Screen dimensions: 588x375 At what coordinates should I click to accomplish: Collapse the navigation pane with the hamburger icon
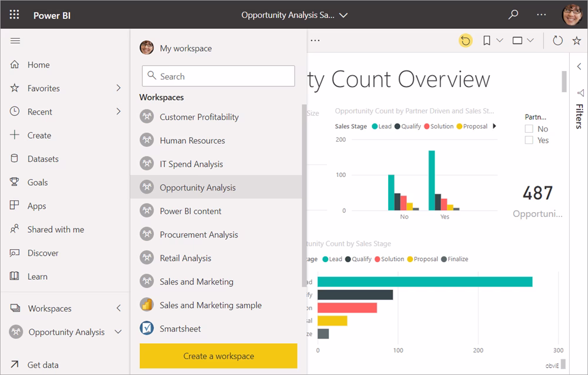coord(15,41)
